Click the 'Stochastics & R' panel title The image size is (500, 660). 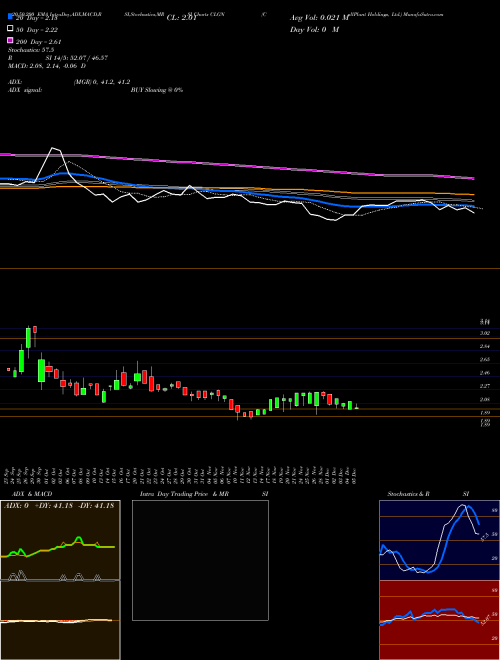click(408, 494)
